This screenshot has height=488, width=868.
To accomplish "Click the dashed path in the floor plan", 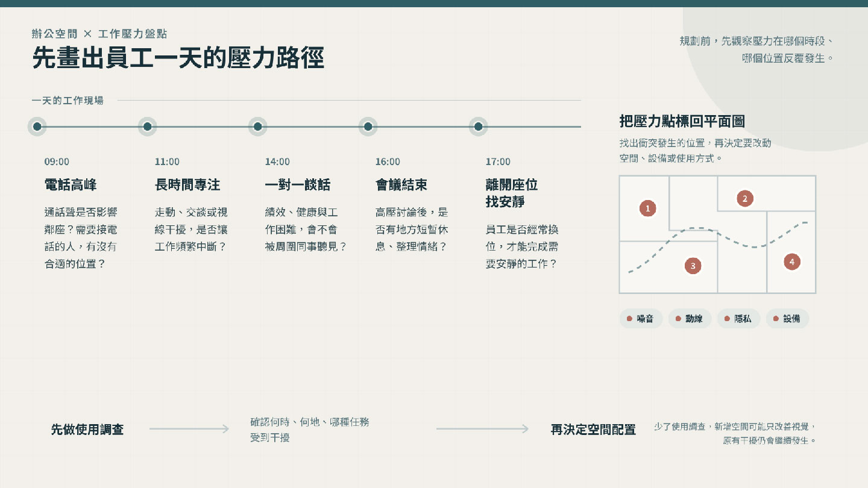I will click(x=717, y=247).
